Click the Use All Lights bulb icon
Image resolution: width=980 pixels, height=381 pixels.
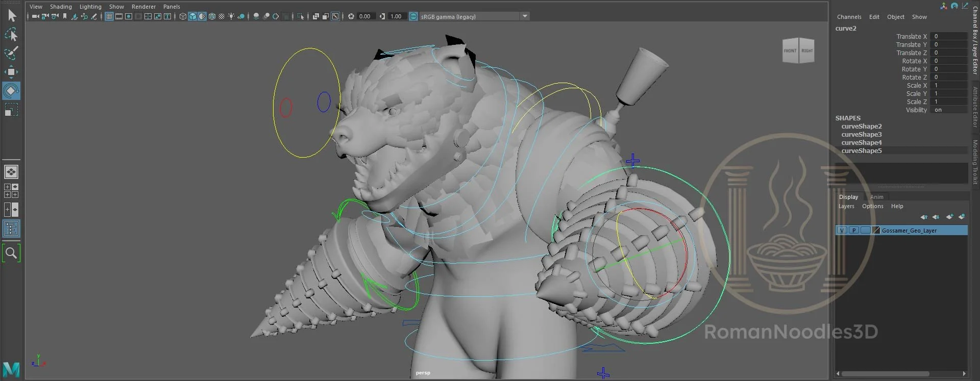point(231,16)
